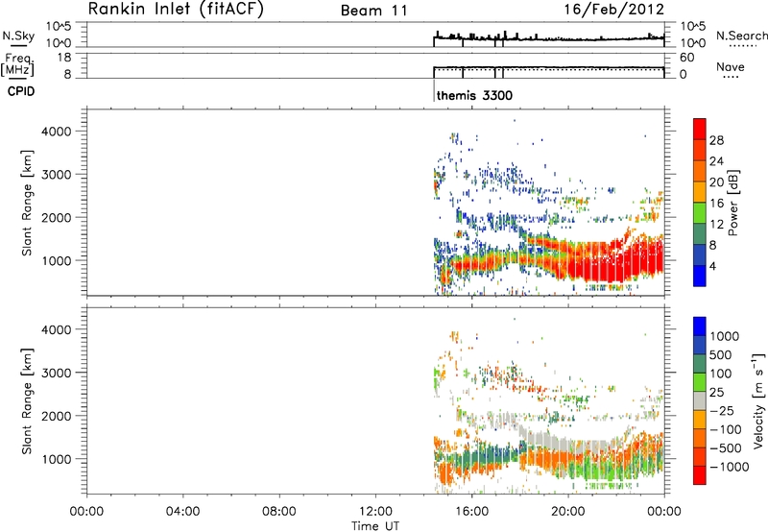768x532 pixels.
Task: Select the 'N.Sky' legend label
Action: pos(18,36)
